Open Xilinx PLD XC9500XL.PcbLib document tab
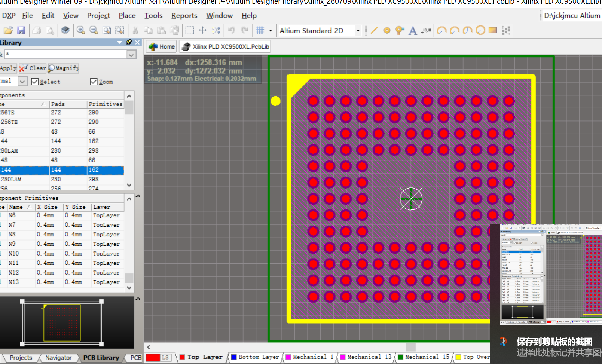The height and width of the screenshot is (364, 602). (x=225, y=46)
